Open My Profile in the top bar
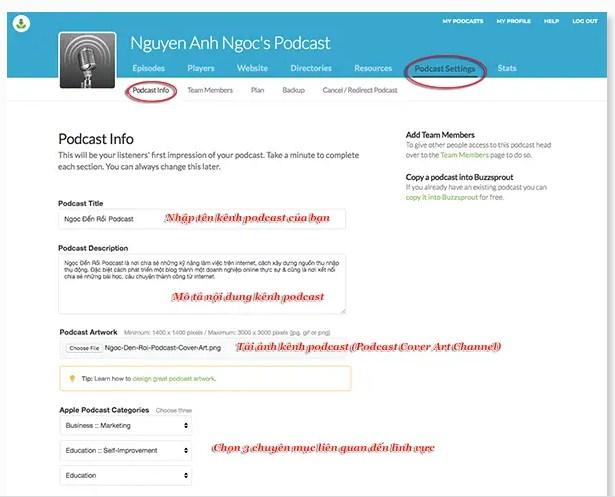The height and width of the screenshot is (497, 615). pos(512,21)
